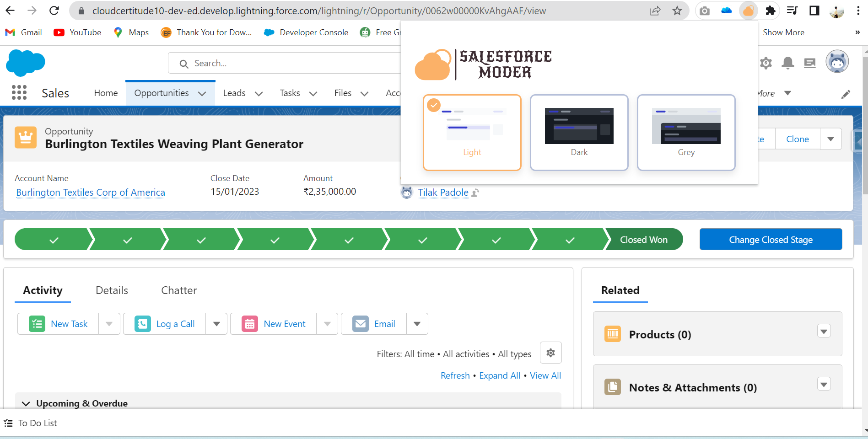Expand the Products related list actions menu

pyautogui.click(x=824, y=331)
